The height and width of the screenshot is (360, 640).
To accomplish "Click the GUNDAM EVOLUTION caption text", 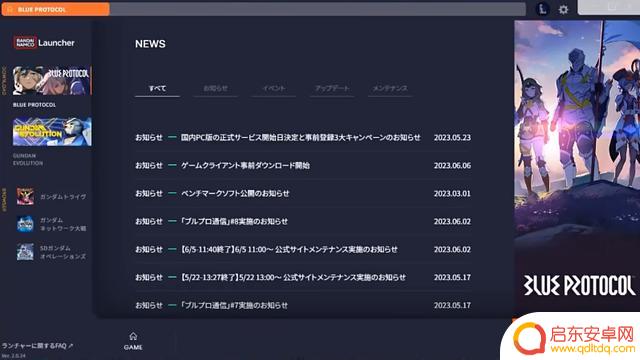I will coord(28,159).
